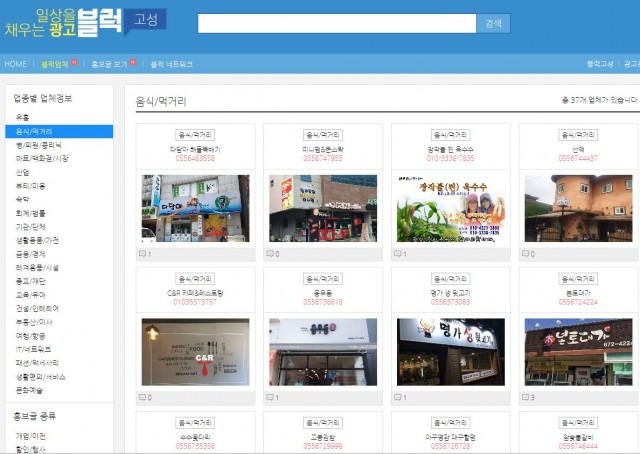The height and width of the screenshot is (454, 640).
Task: Open the C&R cafe wall photo
Action: tap(196, 352)
